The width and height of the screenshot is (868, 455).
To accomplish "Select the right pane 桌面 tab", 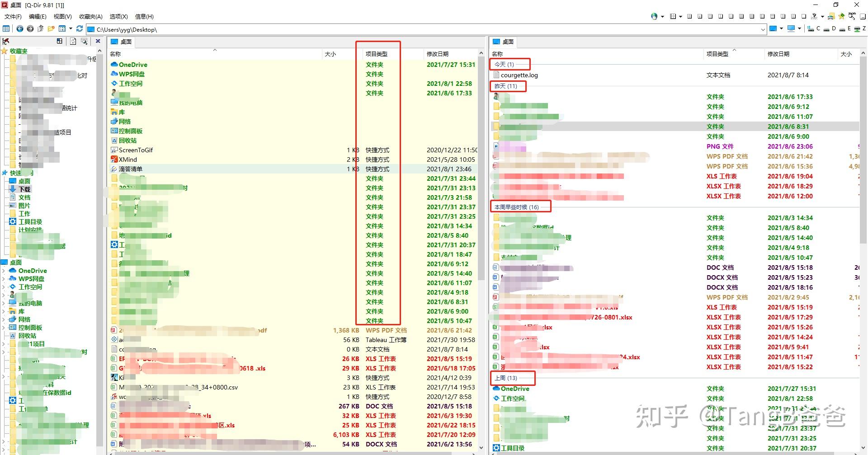I will point(503,42).
